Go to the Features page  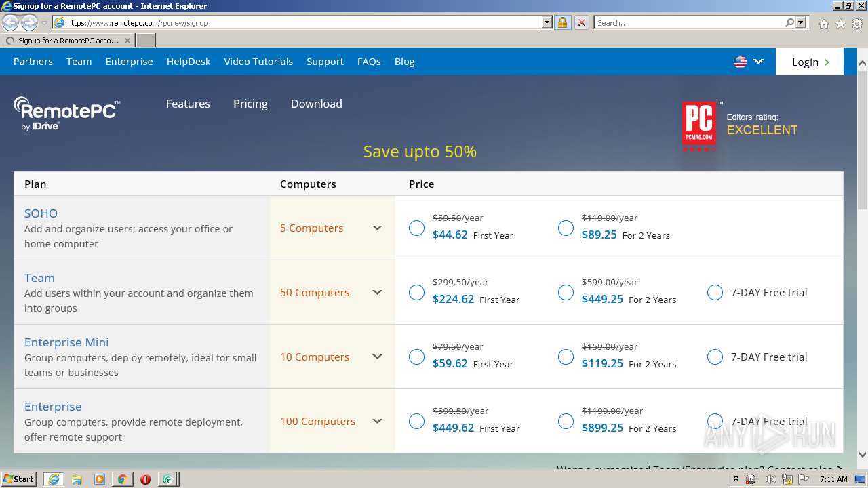coord(188,104)
